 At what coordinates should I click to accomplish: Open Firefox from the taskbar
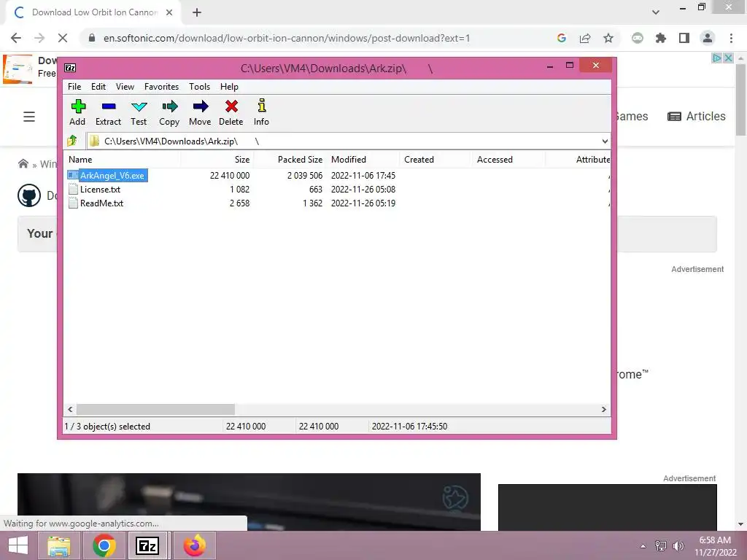click(194, 545)
